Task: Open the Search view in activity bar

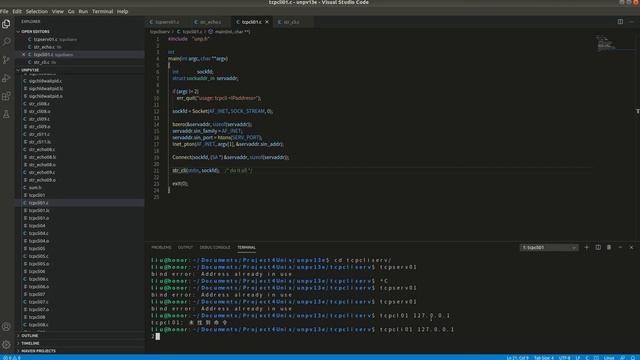Action: click(6, 42)
